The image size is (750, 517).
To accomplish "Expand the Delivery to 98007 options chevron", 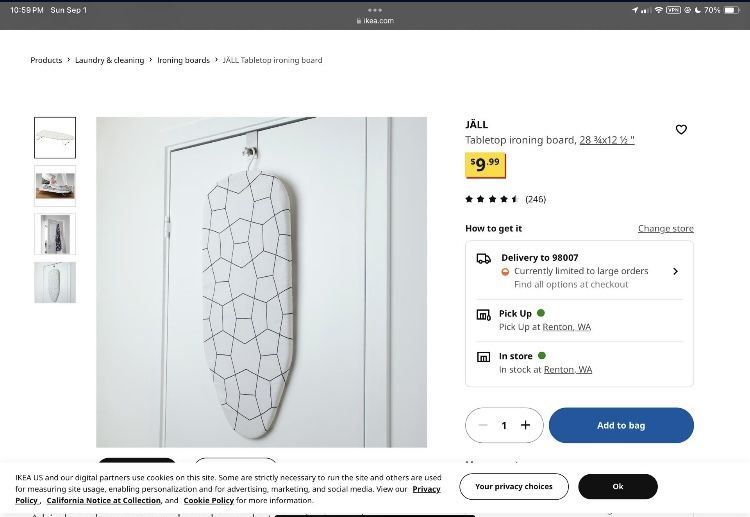I will [675, 271].
